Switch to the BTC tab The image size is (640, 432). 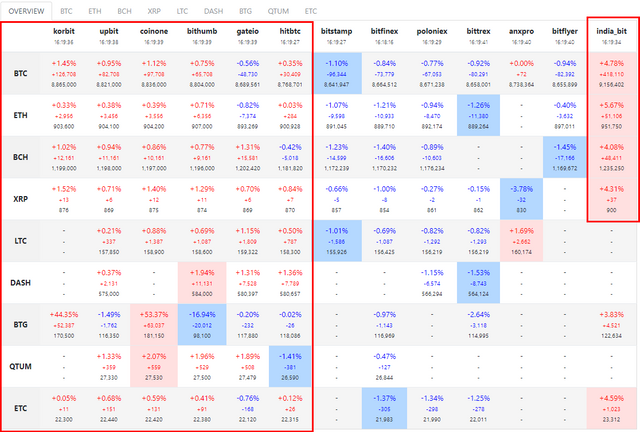(66, 11)
